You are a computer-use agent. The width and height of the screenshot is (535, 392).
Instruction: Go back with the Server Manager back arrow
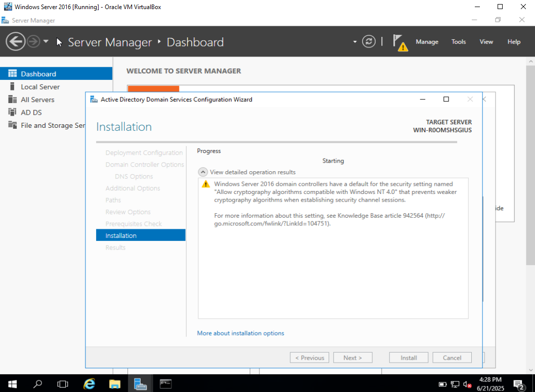click(x=15, y=41)
